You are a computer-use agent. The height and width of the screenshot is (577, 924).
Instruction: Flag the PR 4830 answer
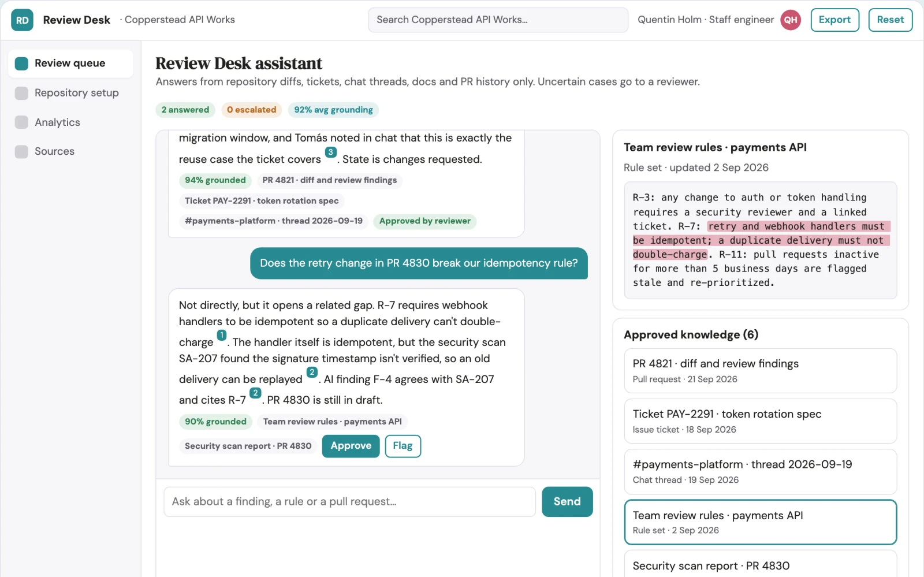point(403,446)
